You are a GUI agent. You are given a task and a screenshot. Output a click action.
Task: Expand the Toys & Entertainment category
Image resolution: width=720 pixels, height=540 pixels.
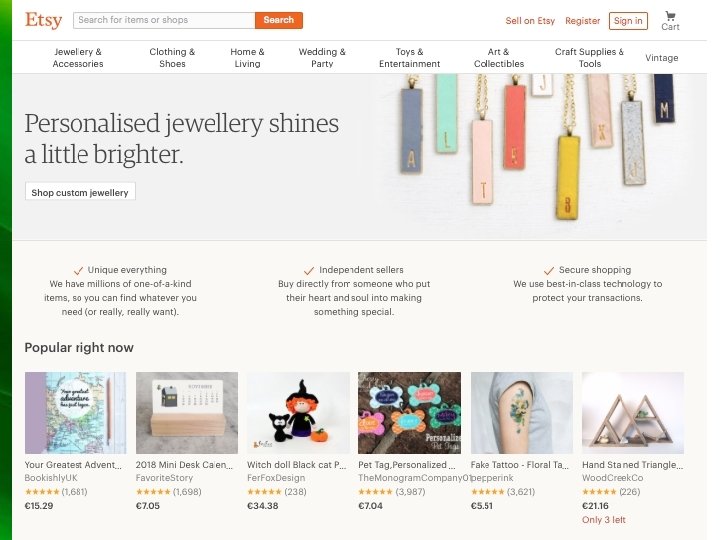[409, 57]
